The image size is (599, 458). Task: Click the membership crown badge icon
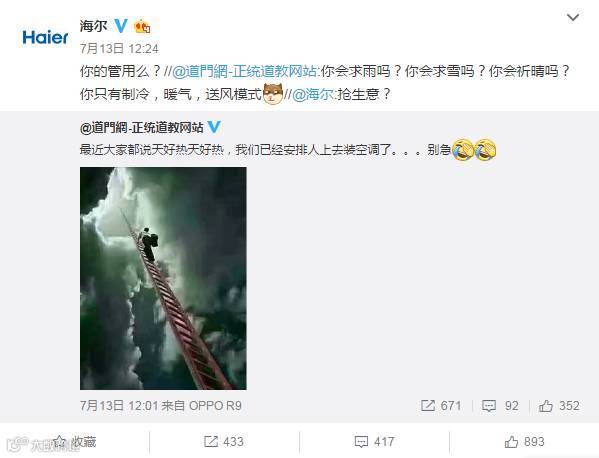pyautogui.click(x=142, y=26)
